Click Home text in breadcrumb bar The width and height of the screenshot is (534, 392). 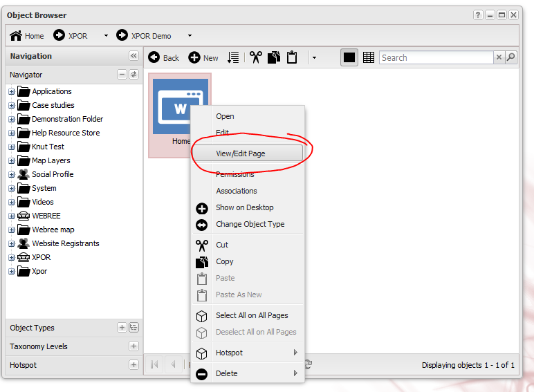pyautogui.click(x=35, y=36)
